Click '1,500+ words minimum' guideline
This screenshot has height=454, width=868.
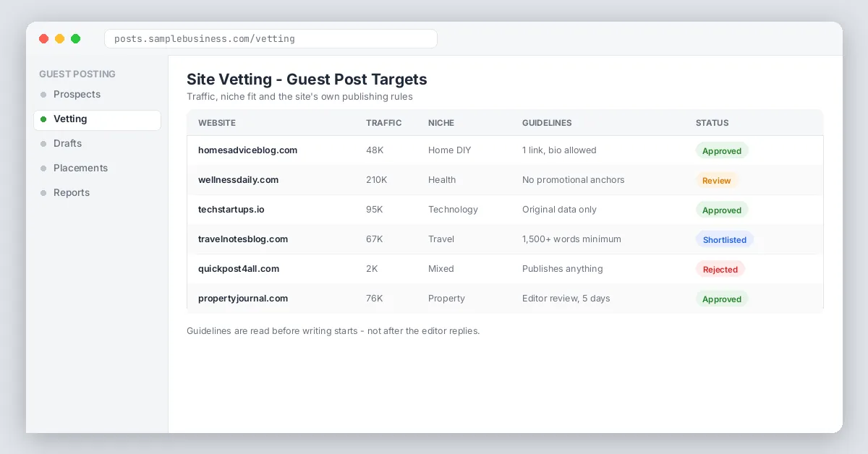[571, 239]
